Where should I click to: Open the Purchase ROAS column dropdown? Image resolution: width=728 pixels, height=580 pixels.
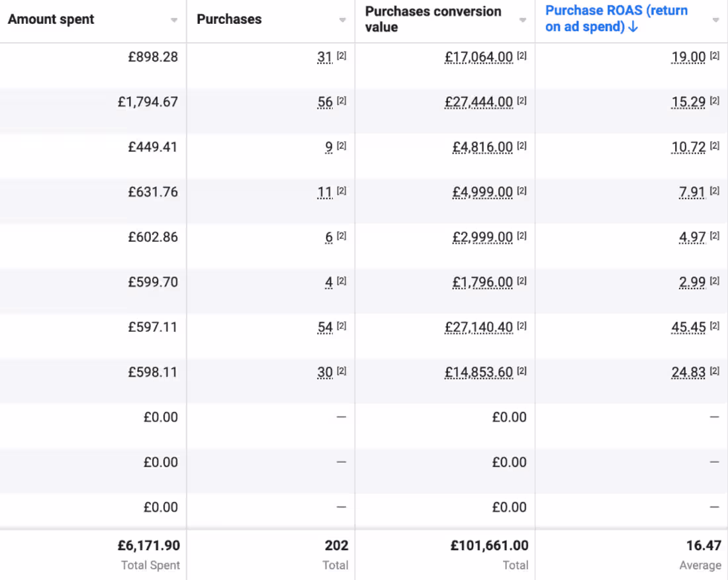(716, 19)
